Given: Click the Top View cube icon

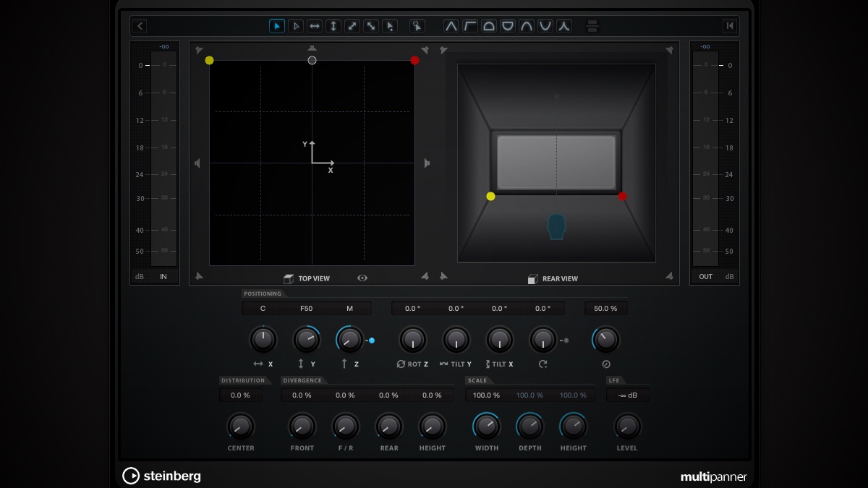Looking at the screenshot, I should 289,278.
